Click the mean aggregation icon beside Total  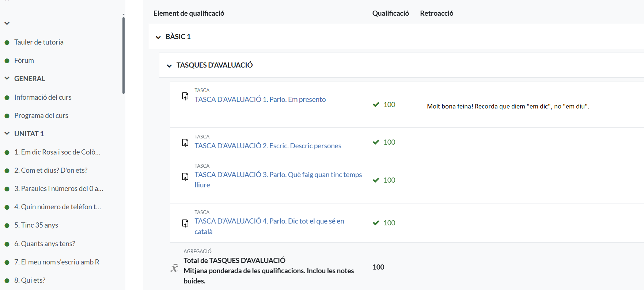pos(174,268)
